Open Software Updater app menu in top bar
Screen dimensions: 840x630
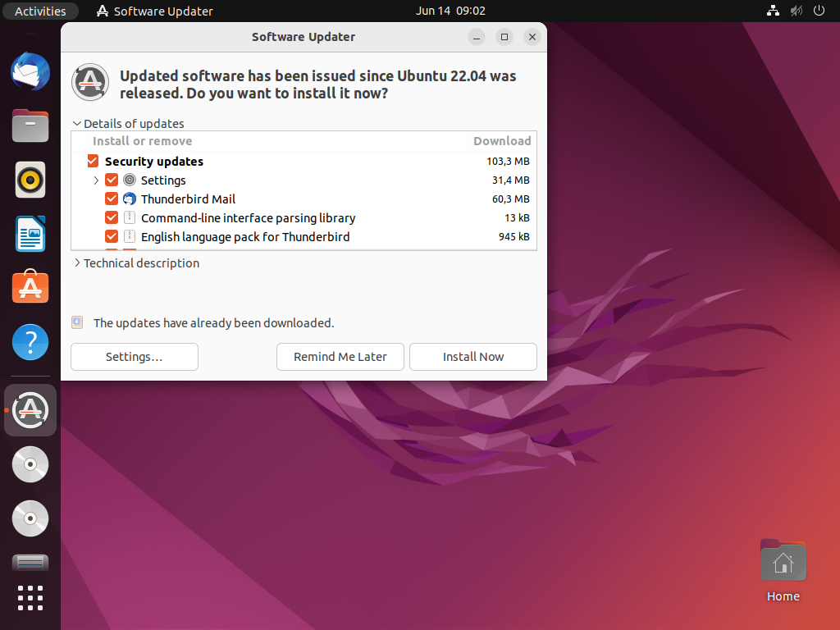[x=154, y=11]
